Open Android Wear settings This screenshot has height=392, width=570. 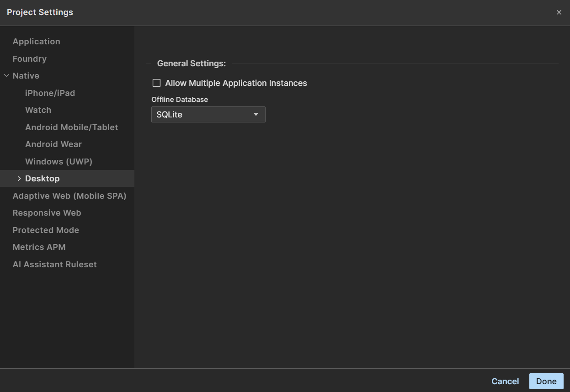[53, 144]
